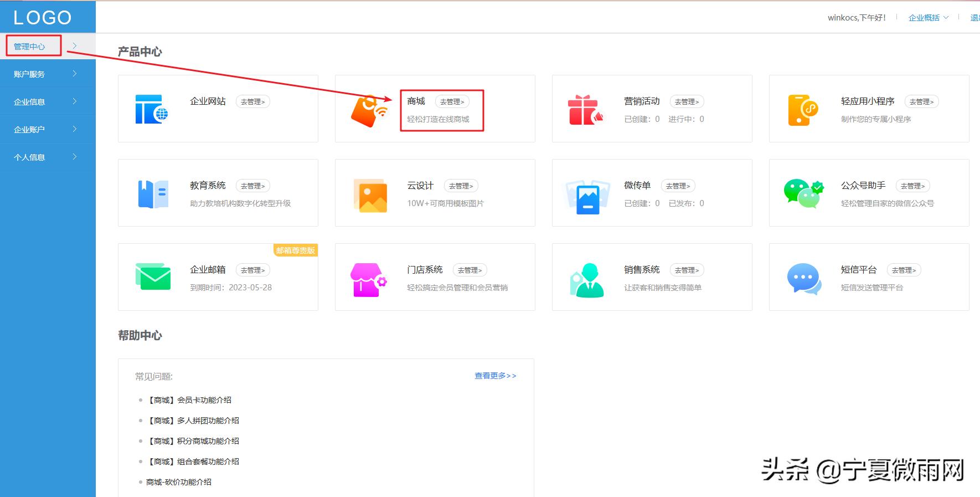
Task: Click 去管理 button for 教育系统
Action: pos(253,186)
